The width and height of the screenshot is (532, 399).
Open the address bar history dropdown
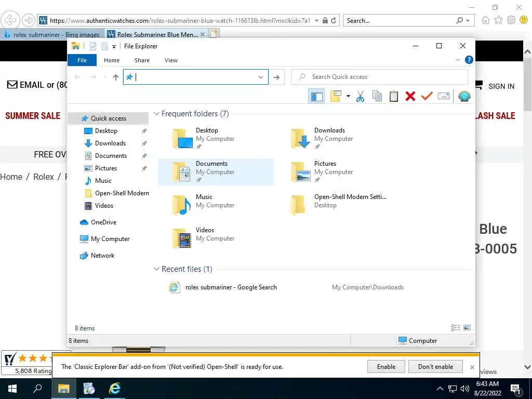[261, 77]
